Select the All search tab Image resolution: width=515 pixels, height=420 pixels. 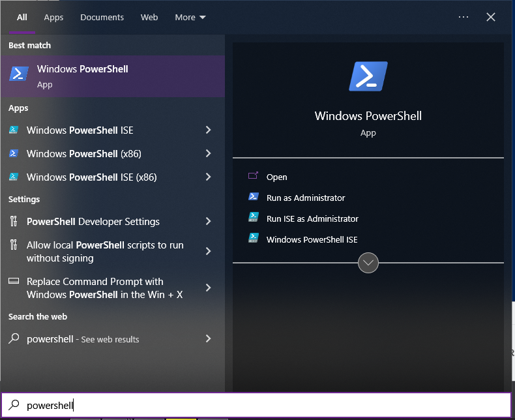click(22, 18)
